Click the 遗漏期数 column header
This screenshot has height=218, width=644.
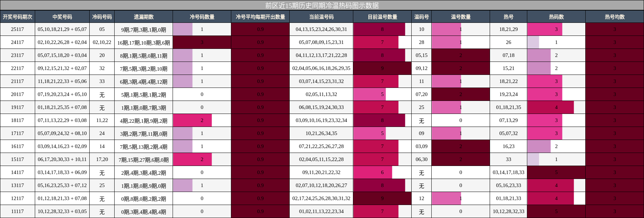pos(143,17)
